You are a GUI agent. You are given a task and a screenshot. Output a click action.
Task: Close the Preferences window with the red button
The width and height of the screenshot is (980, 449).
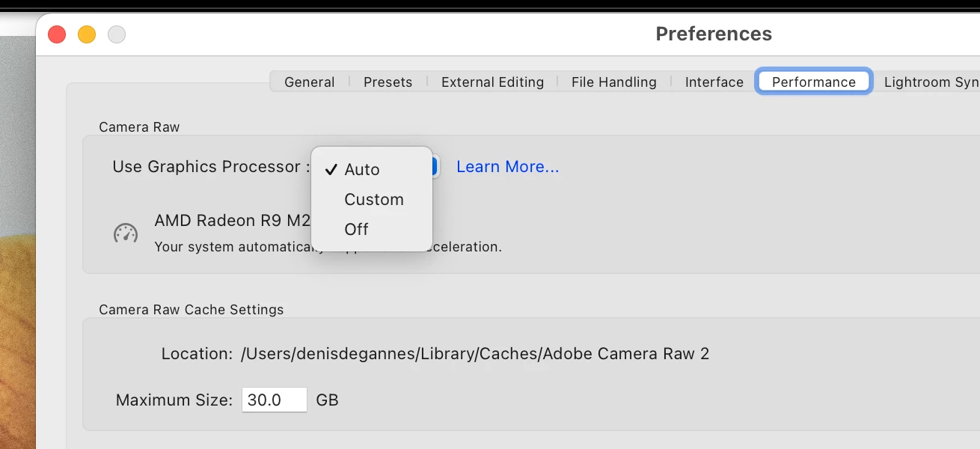(57, 34)
